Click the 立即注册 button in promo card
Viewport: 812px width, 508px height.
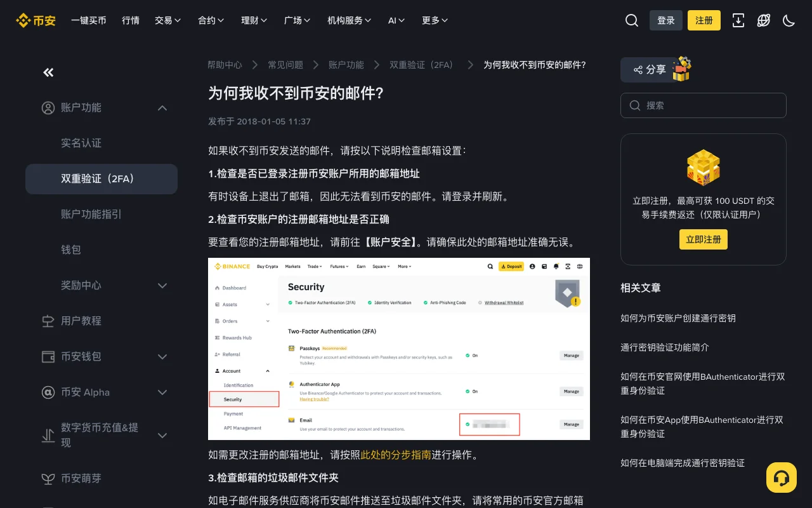tap(704, 239)
